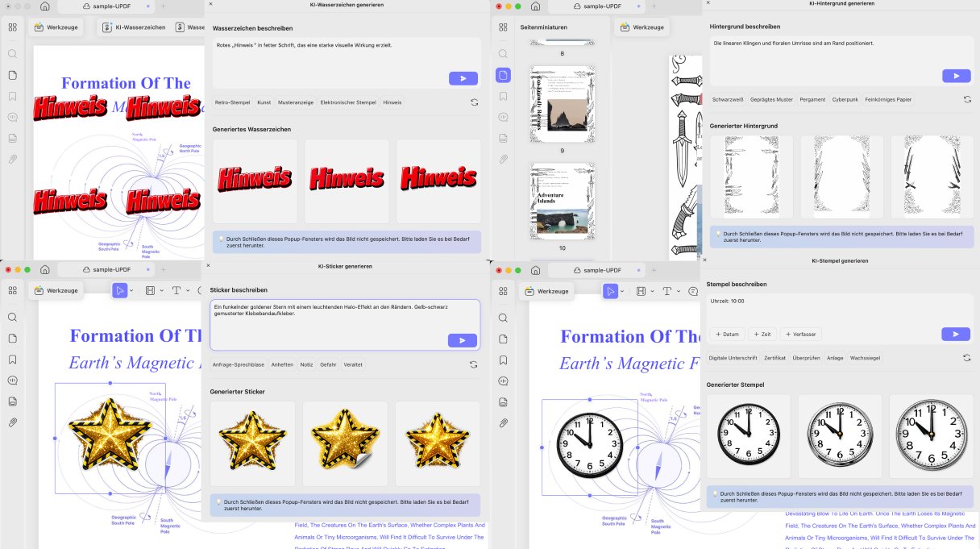Select the peeling-corner star sticker
Image resolution: width=980 pixels, height=549 pixels.
pyautogui.click(x=345, y=443)
